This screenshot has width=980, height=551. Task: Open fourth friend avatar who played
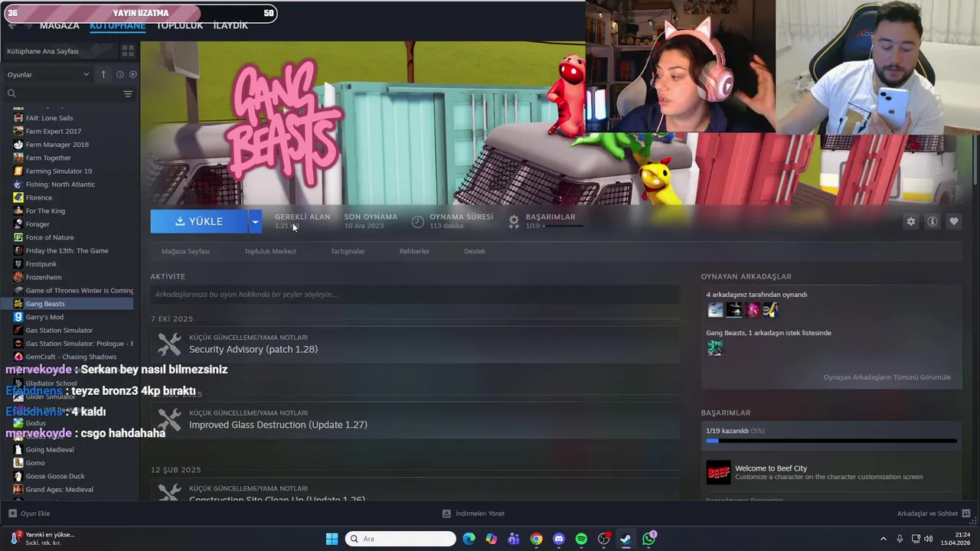pos(770,310)
